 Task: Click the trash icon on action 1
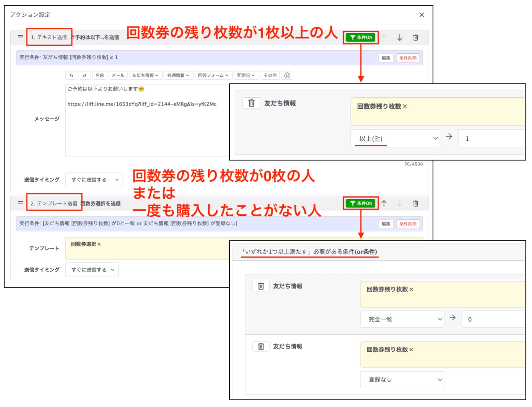pos(415,37)
